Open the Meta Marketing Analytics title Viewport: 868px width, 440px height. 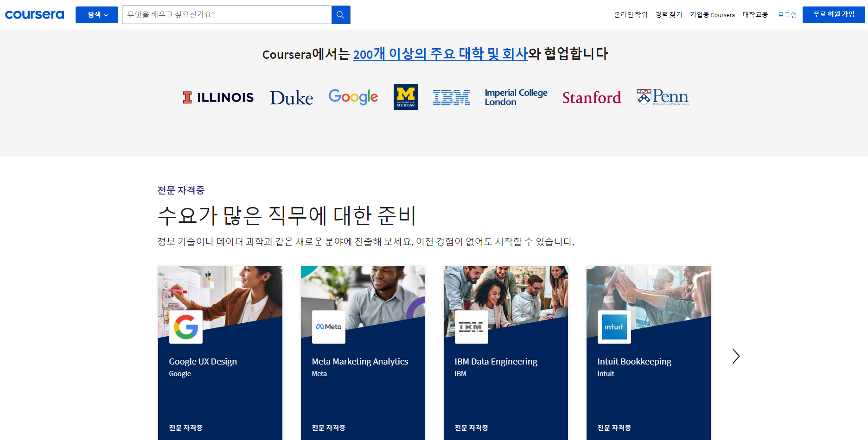tap(360, 362)
